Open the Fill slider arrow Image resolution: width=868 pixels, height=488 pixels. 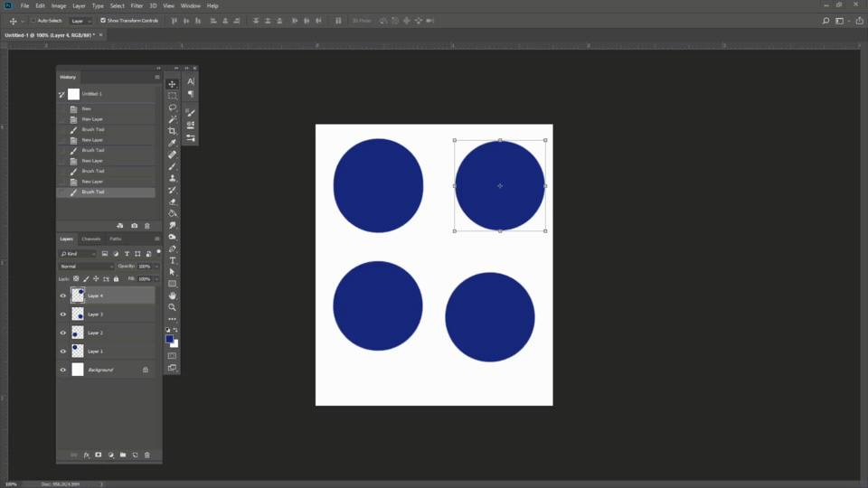(156, 279)
